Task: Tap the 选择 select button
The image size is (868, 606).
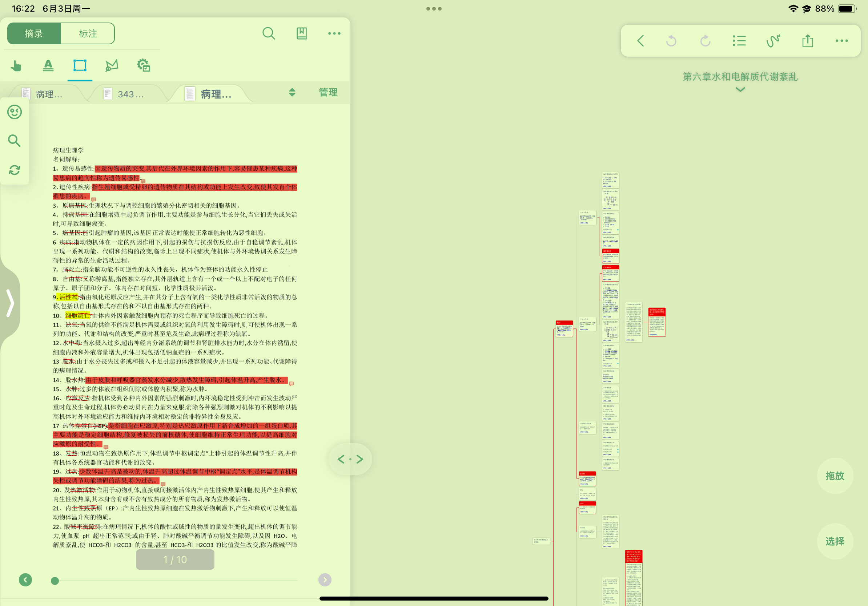Action: [x=835, y=541]
